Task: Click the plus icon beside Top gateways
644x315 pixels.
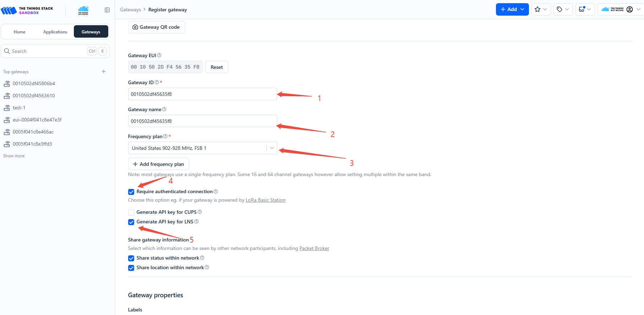Action: tap(104, 71)
